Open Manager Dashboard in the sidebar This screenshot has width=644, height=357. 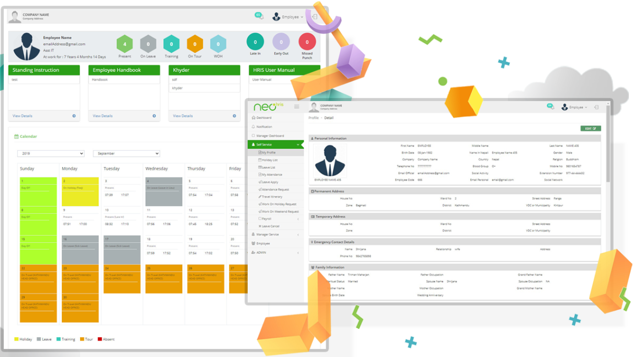pyautogui.click(x=270, y=136)
